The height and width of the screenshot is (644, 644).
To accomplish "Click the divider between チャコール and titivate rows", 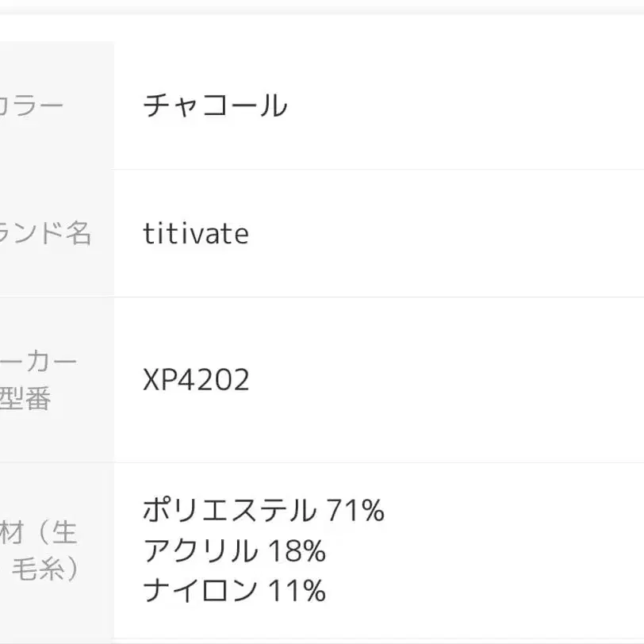I will (x=378, y=169).
